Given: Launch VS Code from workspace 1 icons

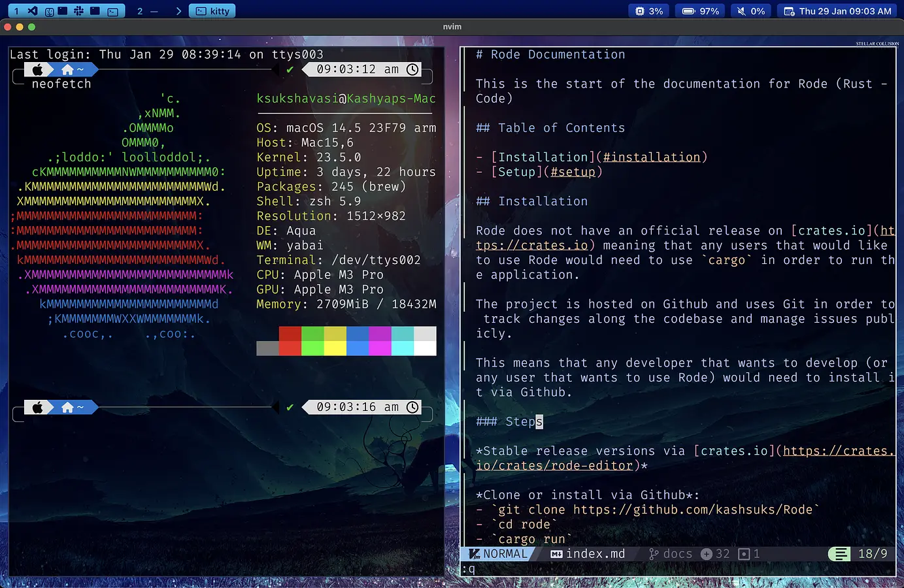Looking at the screenshot, I should click(x=32, y=10).
